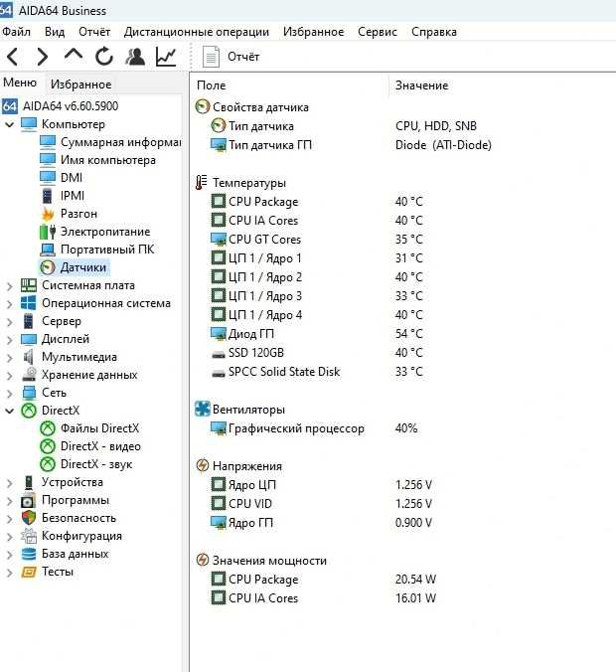This screenshot has width=616, height=672.
Task: Select the Датчики gauge icon
Action: tap(48, 267)
